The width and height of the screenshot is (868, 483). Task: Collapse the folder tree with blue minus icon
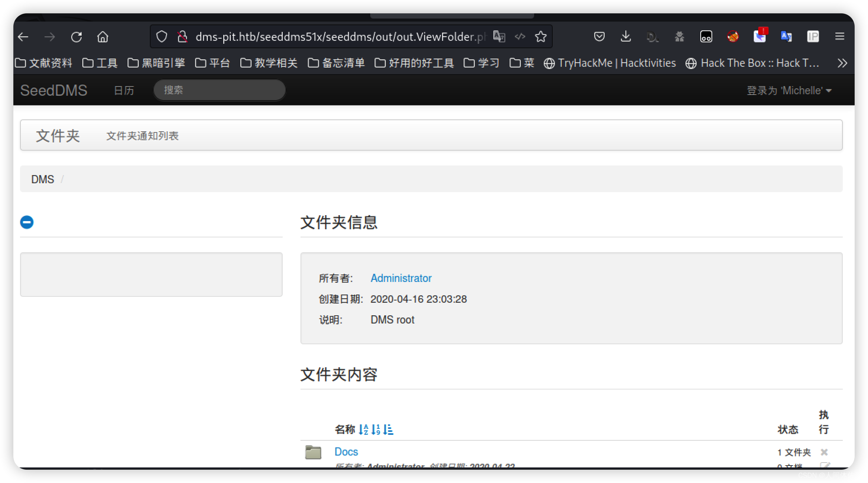27,222
